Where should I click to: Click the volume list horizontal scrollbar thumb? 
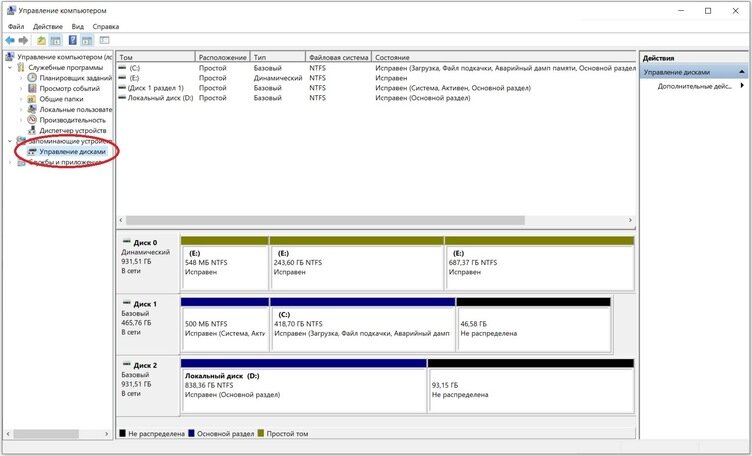[325, 220]
